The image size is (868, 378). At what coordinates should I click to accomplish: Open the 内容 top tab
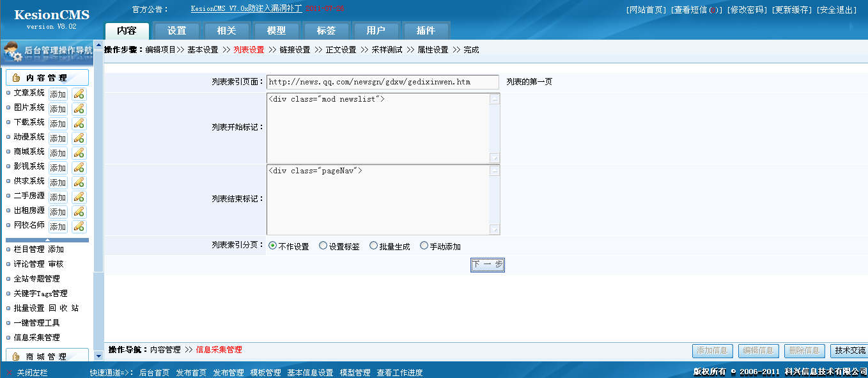[x=127, y=31]
